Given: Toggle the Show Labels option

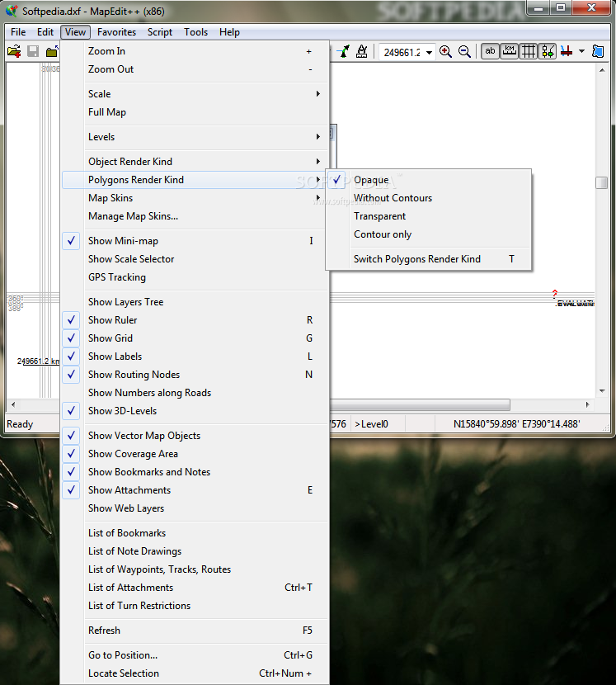Looking at the screenshot, I should pyautogui.click(x=195, y=357).
